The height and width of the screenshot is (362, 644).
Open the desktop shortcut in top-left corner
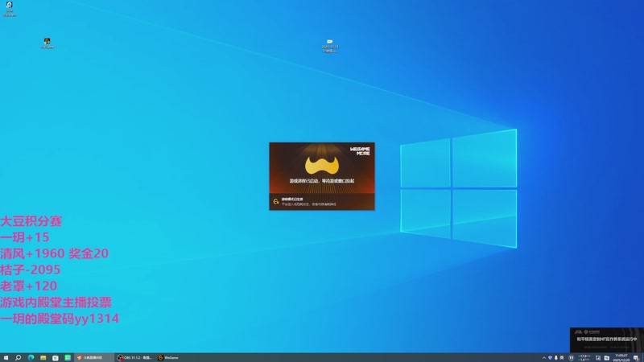click(x=10, y=9)
